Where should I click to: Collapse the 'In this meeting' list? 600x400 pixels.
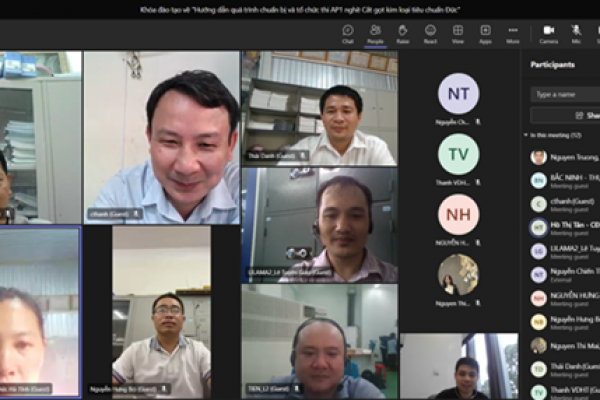pyautogui.click(x=527, y=135)
